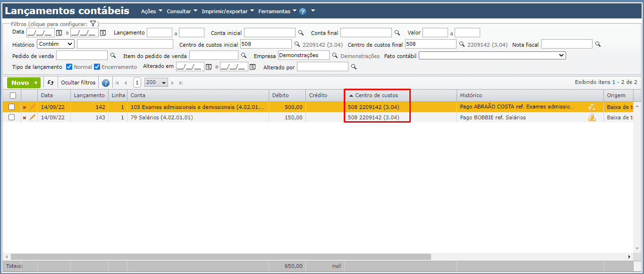Open the help icon in the title bar
The image size is (644, 274).
click(303, 11)
